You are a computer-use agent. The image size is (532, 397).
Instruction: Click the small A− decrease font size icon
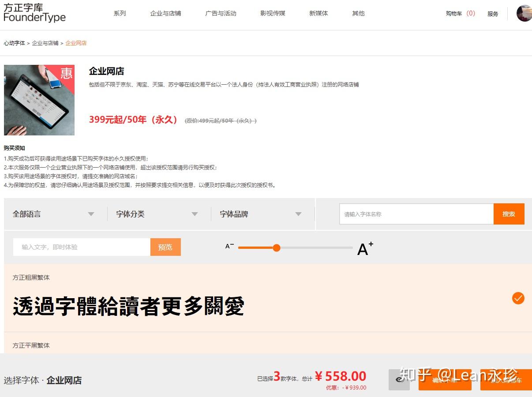tap(229, 246)
